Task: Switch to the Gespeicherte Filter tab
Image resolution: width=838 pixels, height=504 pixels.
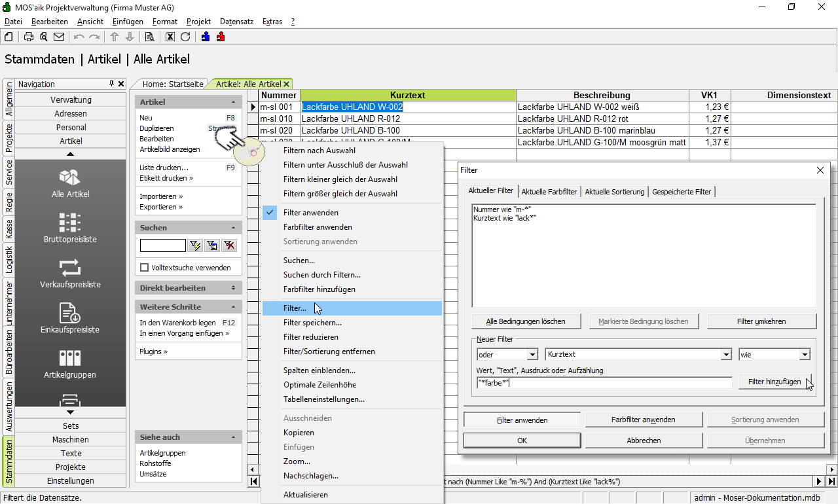Action: tap(682, 192)
